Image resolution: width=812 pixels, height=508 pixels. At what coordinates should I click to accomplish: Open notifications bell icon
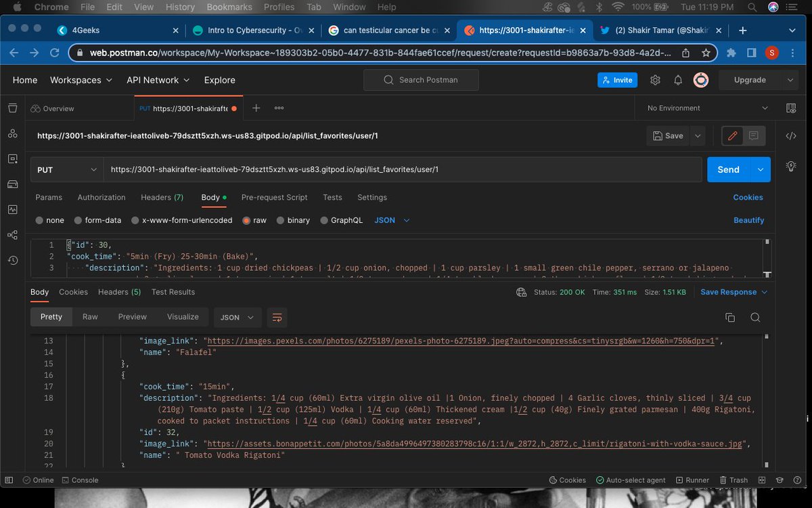pyautogui.click(x=678, y=80)
